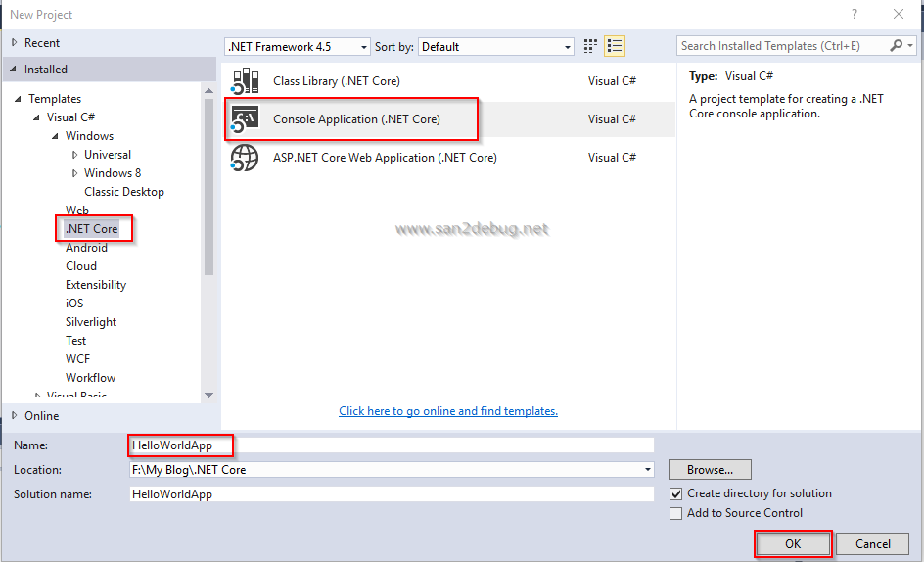Screen dimensions: 924x562
Task: Select the WCF template category
Action: (77, 359)
